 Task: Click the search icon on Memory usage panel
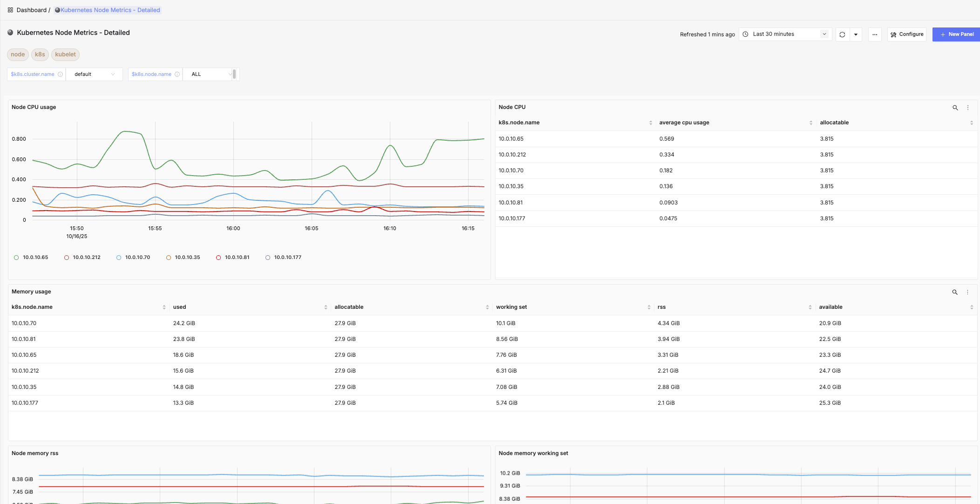955,292
